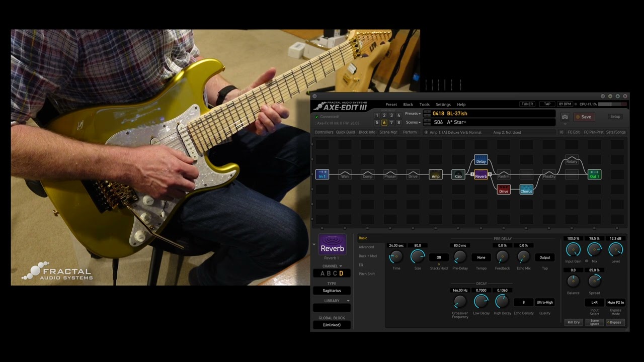The height and width of the screenshot is (362, 644).
Task: Click the In 1 input block
Action: tap(322, 175)
